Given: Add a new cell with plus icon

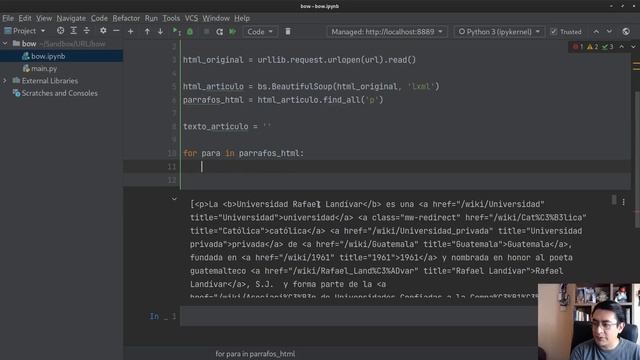Looking at the screenshot, I should [x=131, y=31].
